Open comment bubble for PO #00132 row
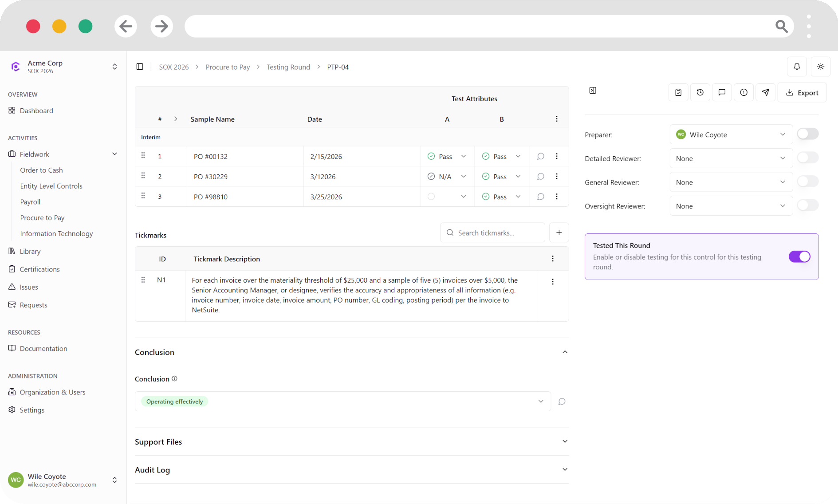This screenshot has width=838, height=504. pyautogui.click(x=540, y=156)
